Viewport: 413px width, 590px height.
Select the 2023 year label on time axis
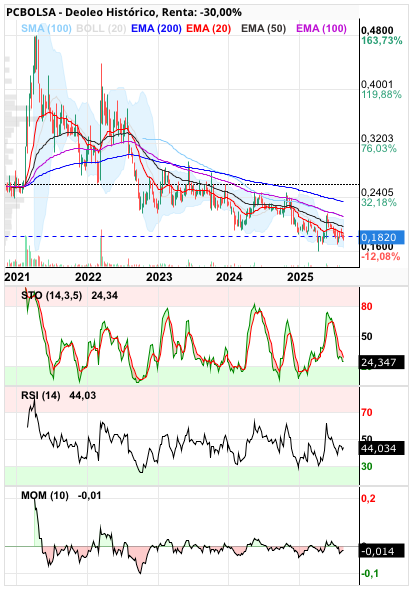click(159, 277)
